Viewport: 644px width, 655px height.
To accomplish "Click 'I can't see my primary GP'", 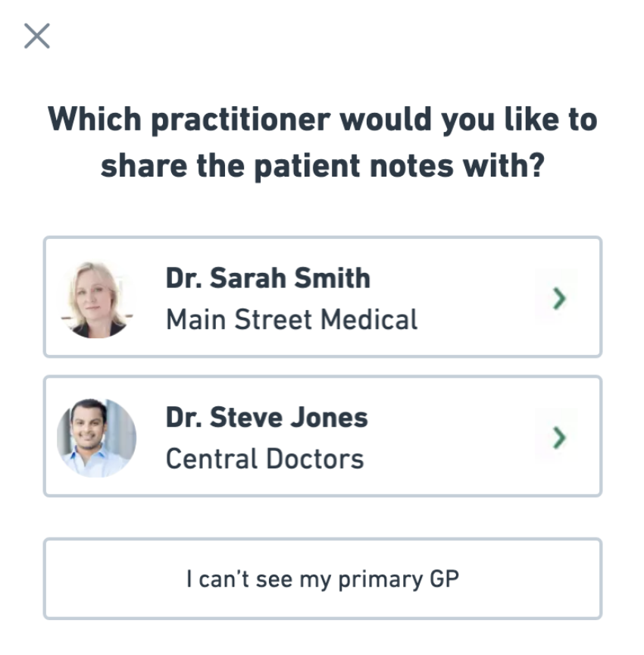I will (322, 578).
